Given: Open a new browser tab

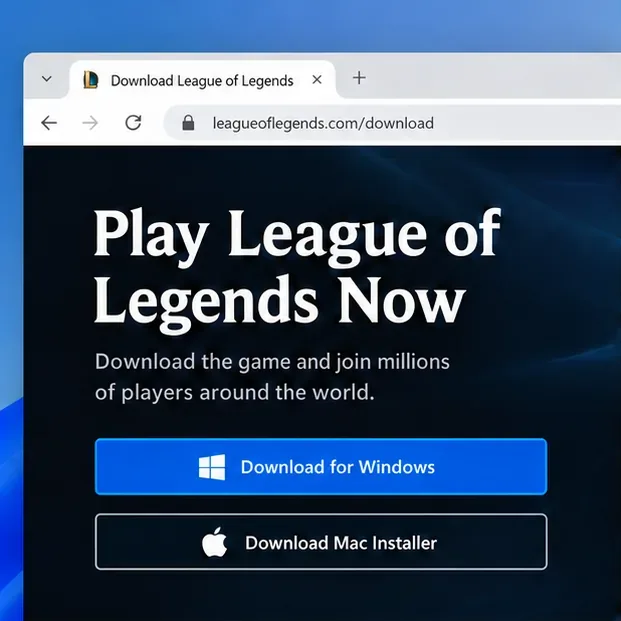Looking at the screenshot, I should (359, 78).
